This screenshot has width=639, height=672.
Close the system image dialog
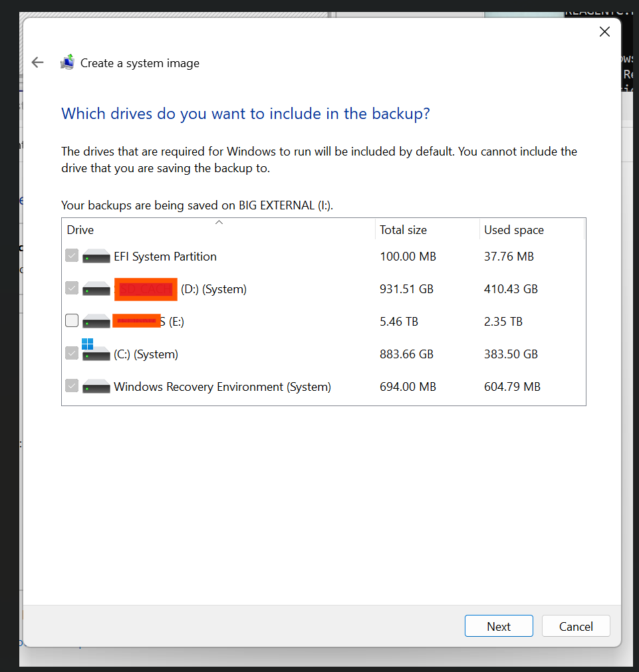(604, 32)
